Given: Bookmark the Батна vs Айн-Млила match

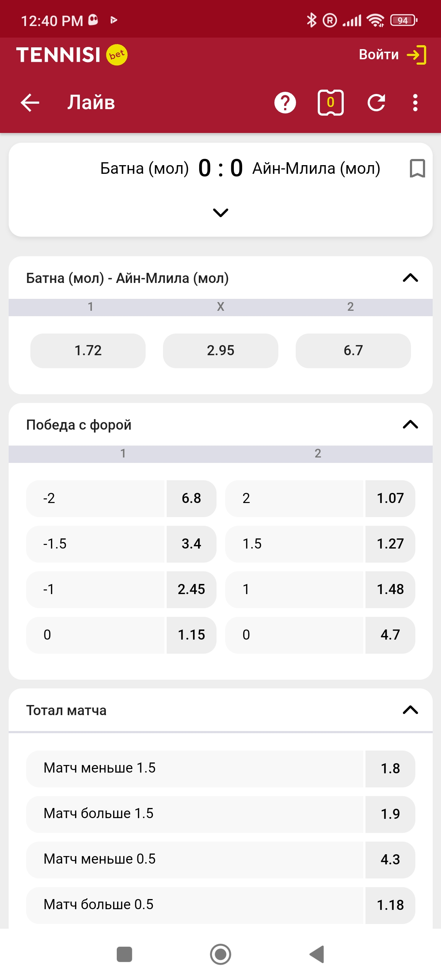Looking at the screenshot, I should [x=417, y=168].
